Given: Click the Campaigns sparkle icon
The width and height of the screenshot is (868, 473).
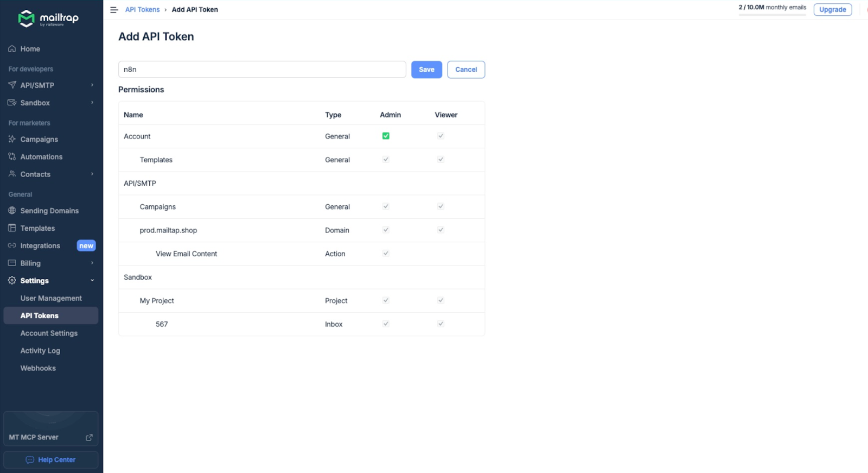Looking at the screenshot, I should 12,140.
